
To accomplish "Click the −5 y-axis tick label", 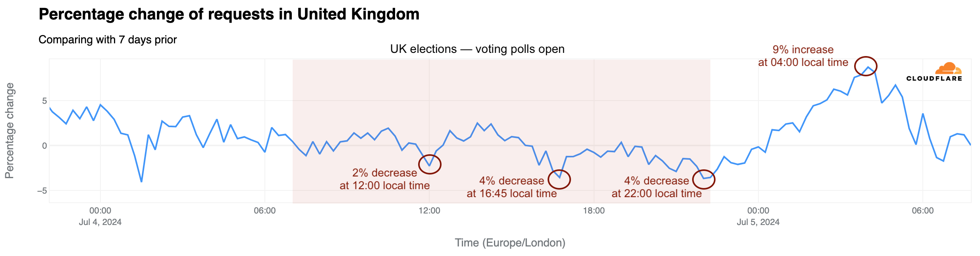I will (x=42, y=191).
